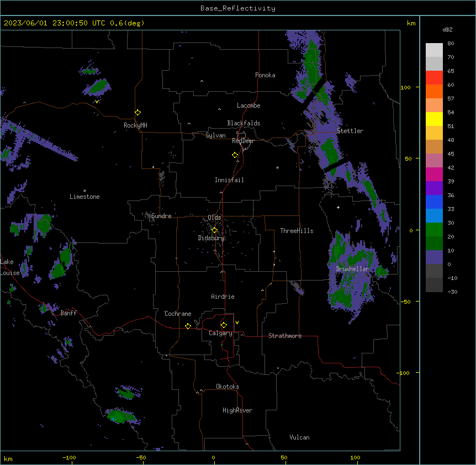
Task: Click the yellow diamond marker above Didsbury
Action: coord(214,230)
